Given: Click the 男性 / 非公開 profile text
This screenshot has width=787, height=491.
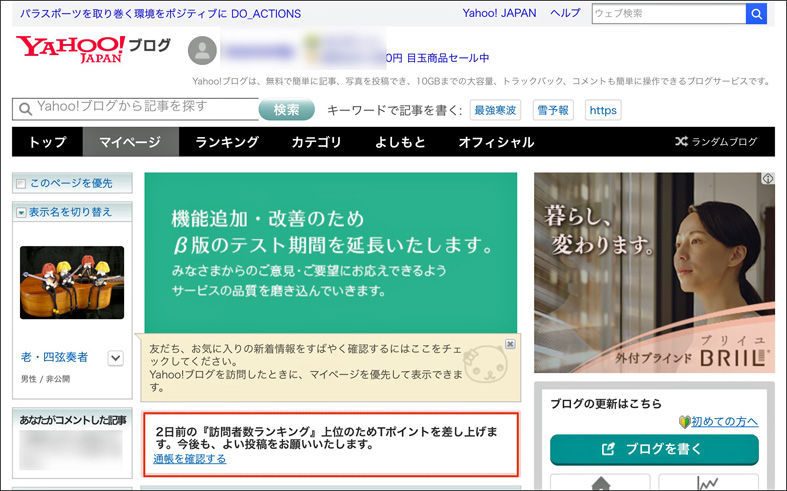Looking at the screenshot, I should pos(45,379).
